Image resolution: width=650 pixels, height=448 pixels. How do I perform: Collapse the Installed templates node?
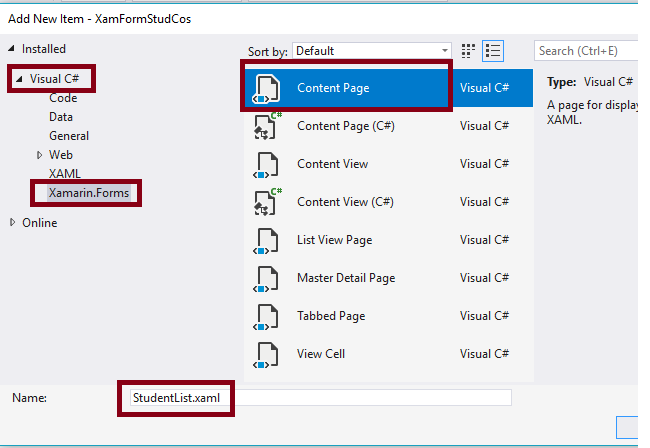click(12, 48)
